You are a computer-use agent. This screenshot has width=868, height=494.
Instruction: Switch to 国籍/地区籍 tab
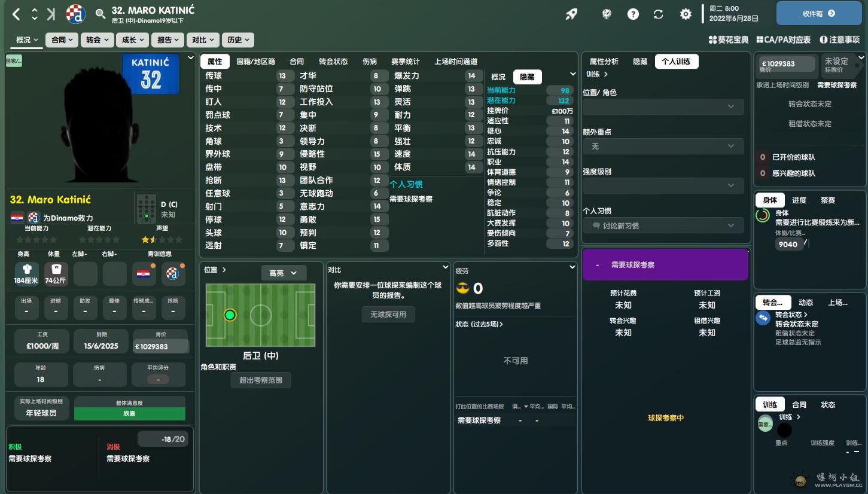click(x=255, y=62)
